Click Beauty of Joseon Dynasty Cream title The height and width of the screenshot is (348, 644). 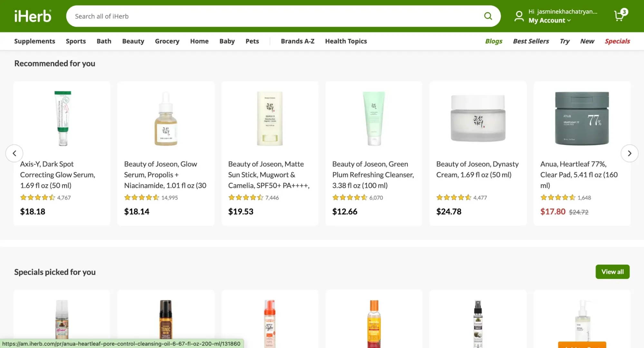[x=477, y=169]
